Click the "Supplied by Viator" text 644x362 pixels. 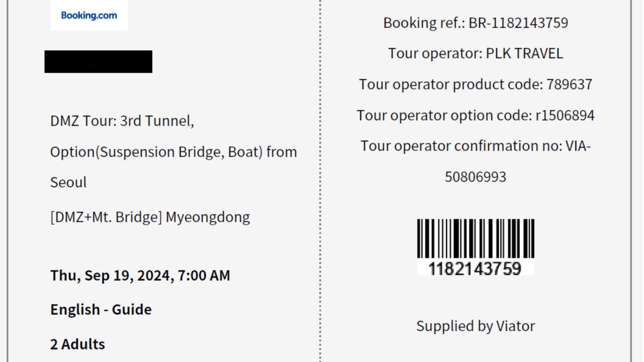476,326
